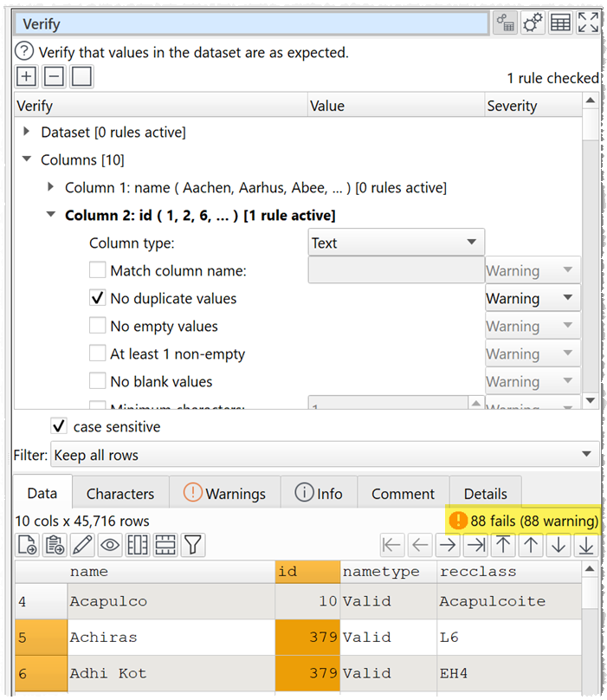Screen dimensions: 607x700
Task: Click the 88 fails warning message
Action: (525, 521)
